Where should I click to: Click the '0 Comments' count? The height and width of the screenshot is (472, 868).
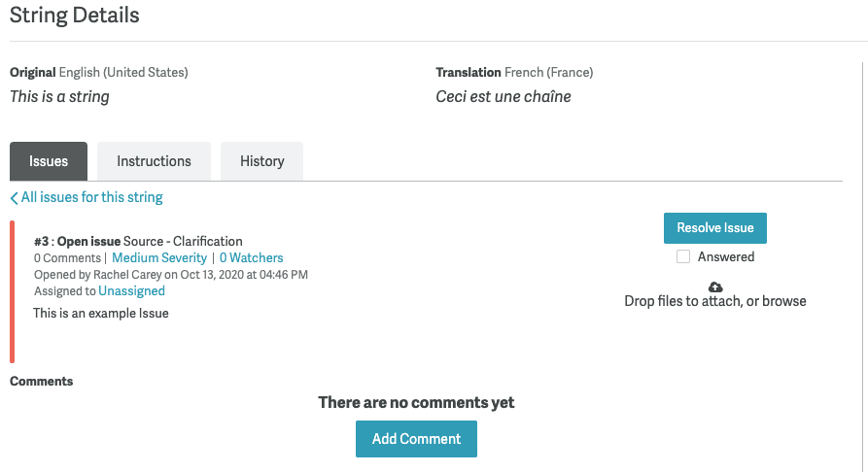pos(66,258)
